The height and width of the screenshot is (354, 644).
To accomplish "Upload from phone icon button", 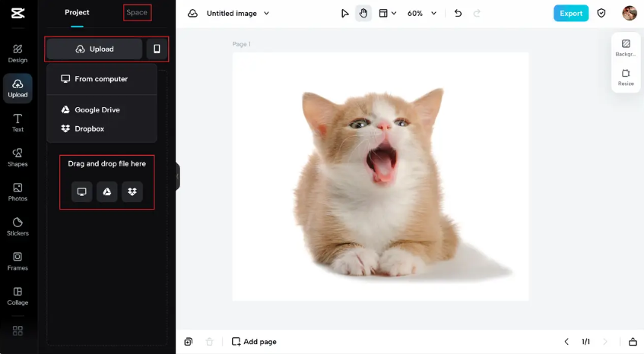I will 157,49.
